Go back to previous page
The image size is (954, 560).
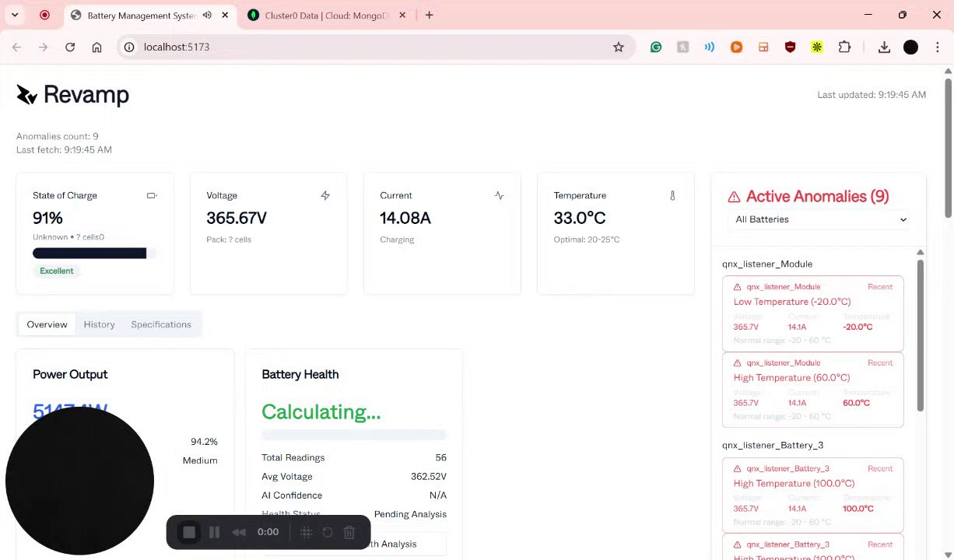(x=16, y=47)
